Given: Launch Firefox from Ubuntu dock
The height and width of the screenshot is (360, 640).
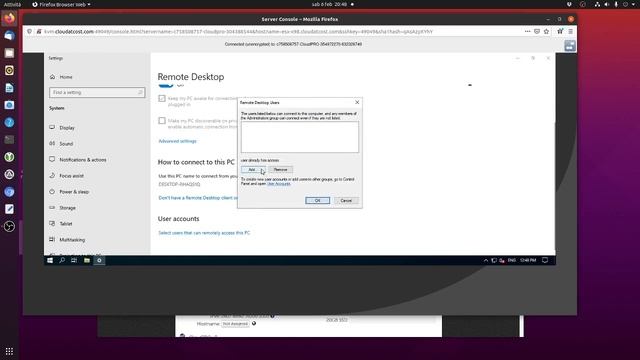Looking at the screenshot, I should tap(9, 18).
